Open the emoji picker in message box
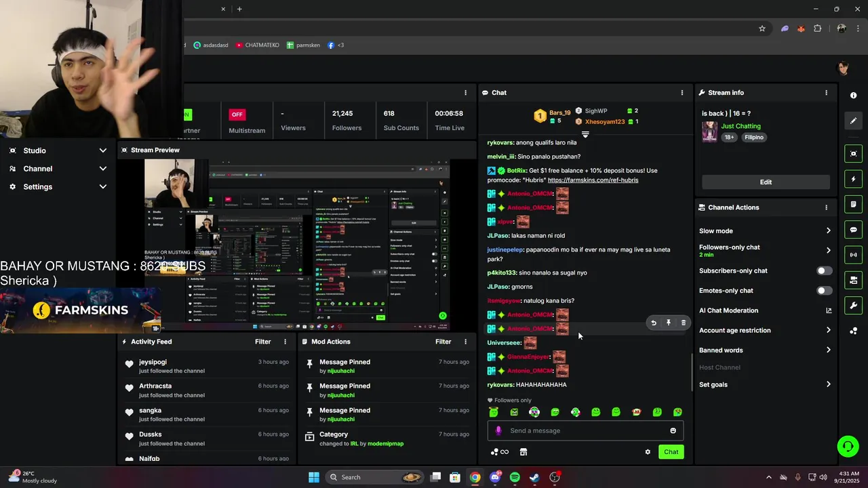Image resolution: width=868 pixels, height=488 pixels. click(x=673, y=430)
